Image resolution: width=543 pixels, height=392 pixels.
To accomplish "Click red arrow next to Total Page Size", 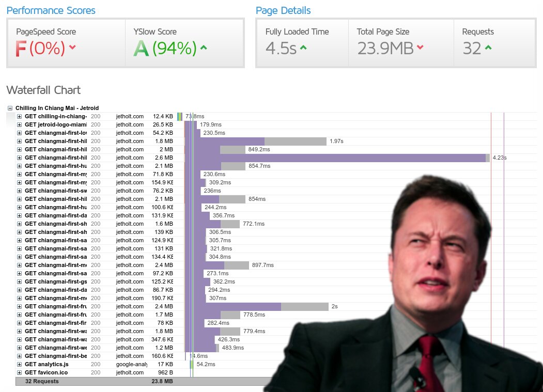I will (420, 48).
